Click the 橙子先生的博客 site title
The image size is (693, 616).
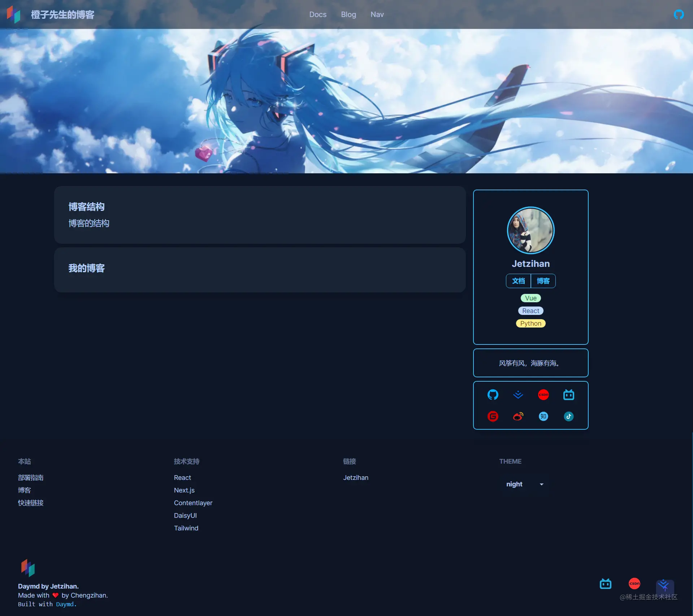pos(62,14)
